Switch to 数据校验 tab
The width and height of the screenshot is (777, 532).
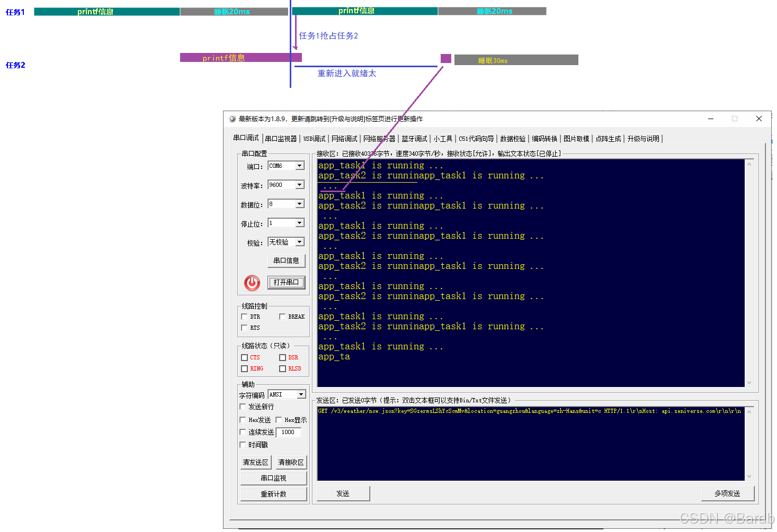pos(513,139)
